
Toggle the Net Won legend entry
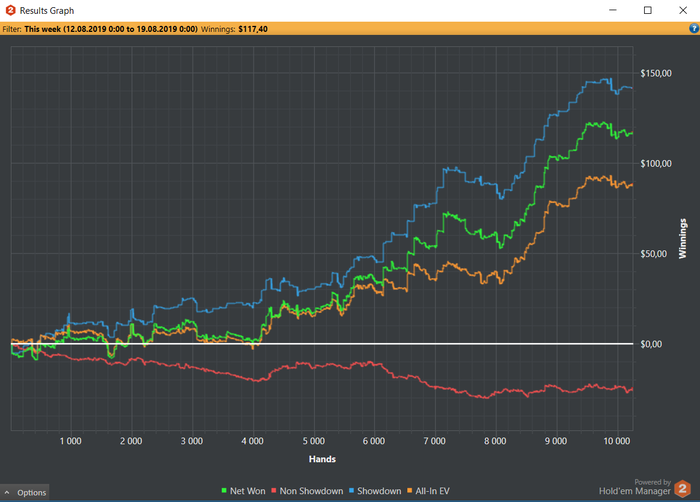[x=243, y=491]
